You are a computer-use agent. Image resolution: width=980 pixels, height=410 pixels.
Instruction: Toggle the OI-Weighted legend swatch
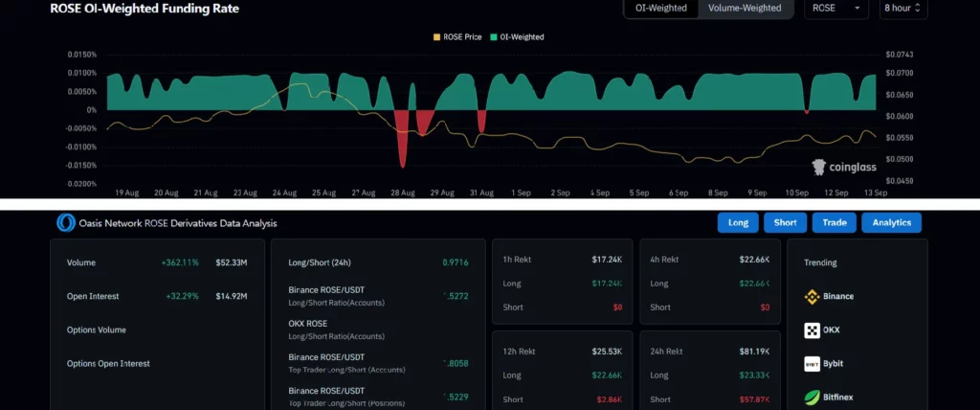pyautogui.click(x=493, y=37)
